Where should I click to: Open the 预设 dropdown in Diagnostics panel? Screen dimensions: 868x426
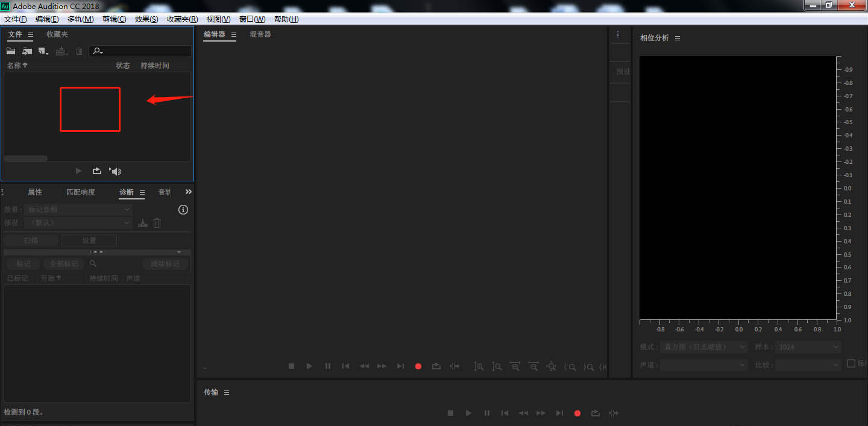click(79, 223)
